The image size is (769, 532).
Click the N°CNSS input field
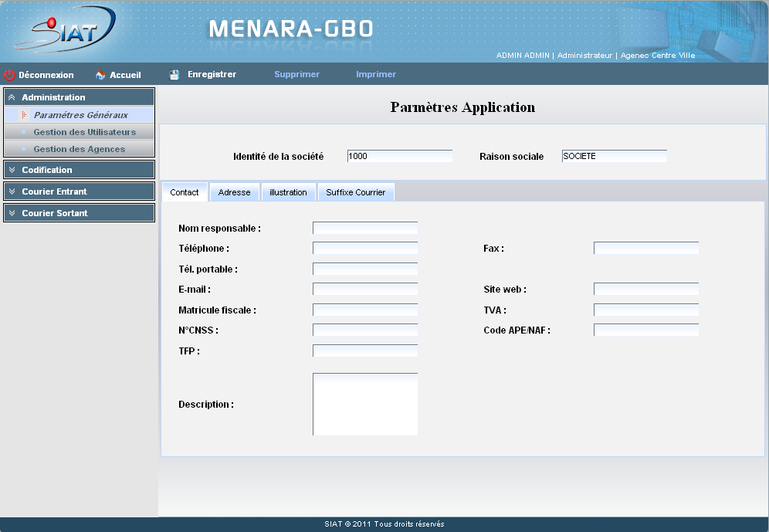[x=365, y=330]
